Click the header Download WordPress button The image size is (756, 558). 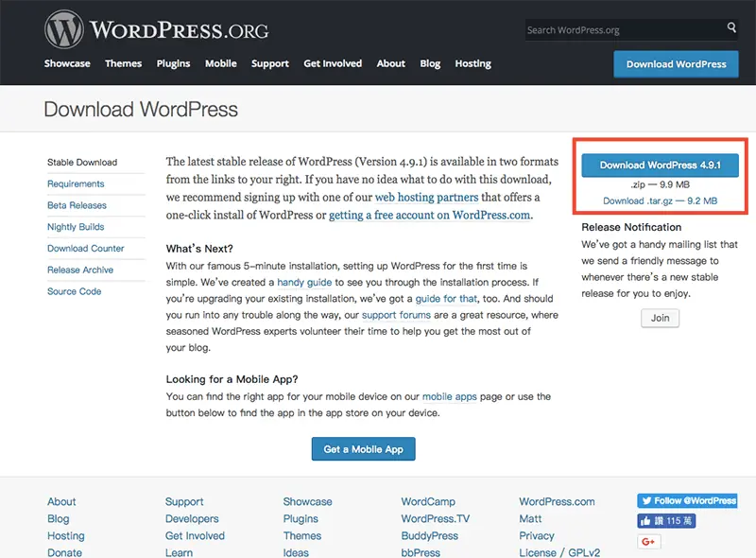click(676, 64)
